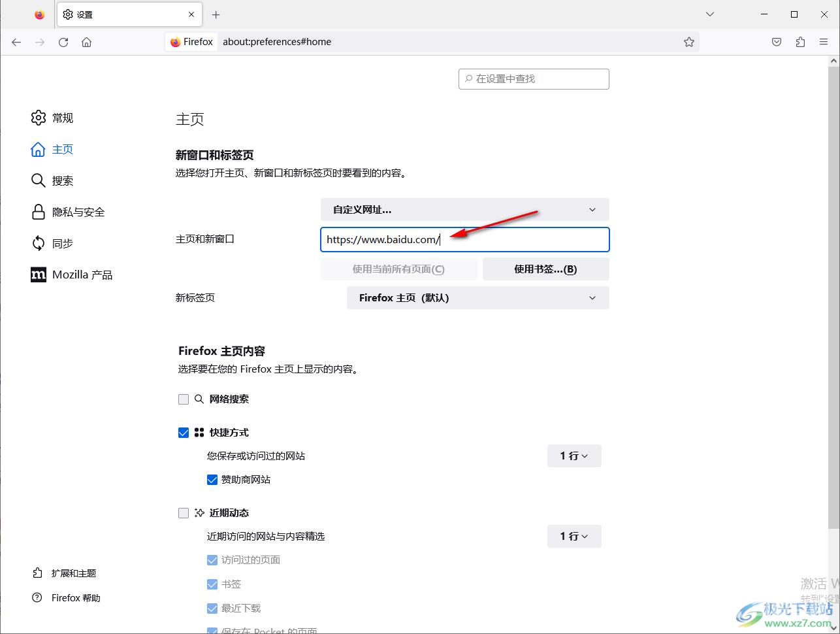Open the 快捷方式 row count dropdown
Viewport: 840px width, 634px height.
pyautogui.click(x=574, y=456)
